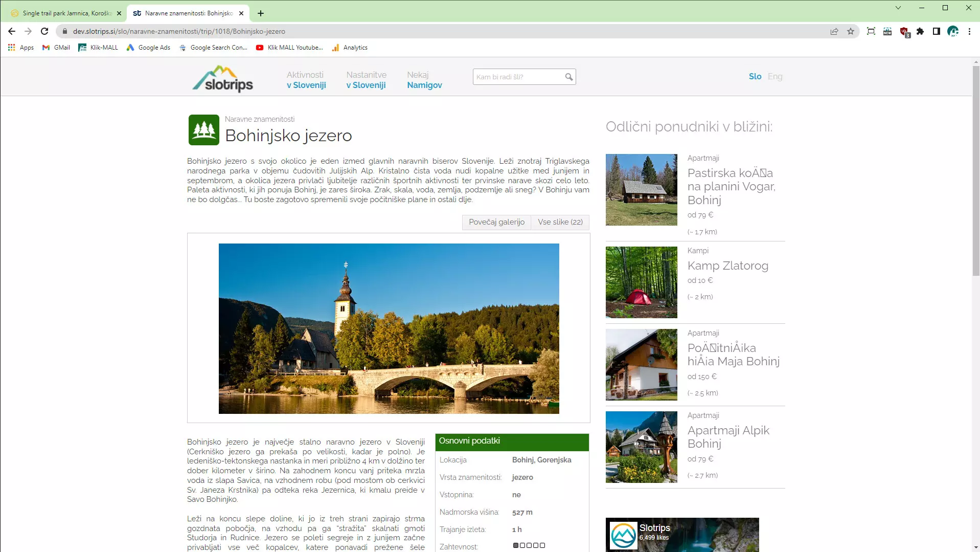
Task: Open the Aktivnosti v Sloveniji menu
Action: click(x=306, y=80)
